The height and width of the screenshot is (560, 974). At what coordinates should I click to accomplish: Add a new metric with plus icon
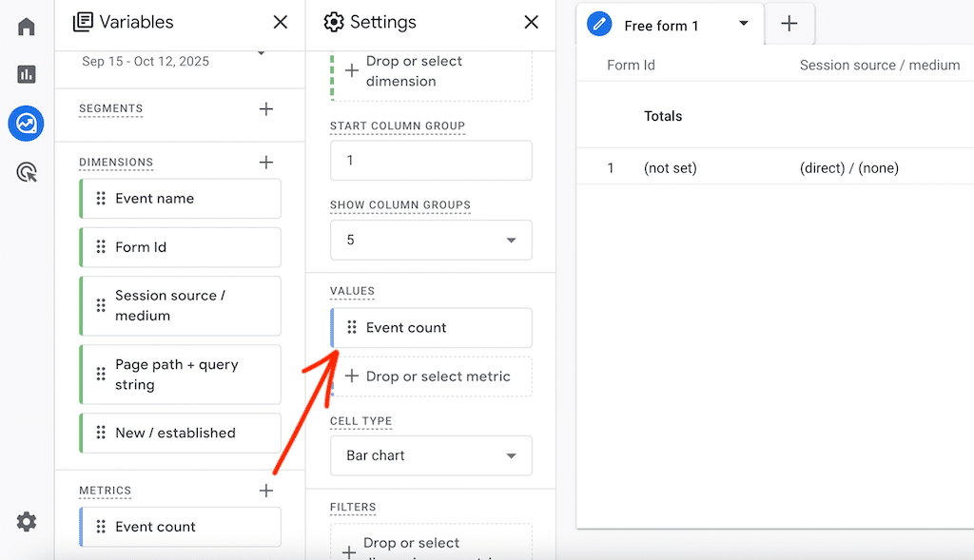266,491
